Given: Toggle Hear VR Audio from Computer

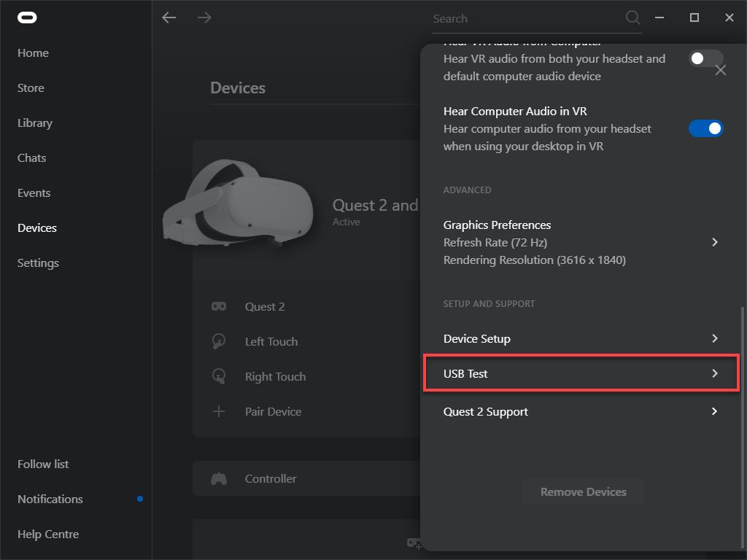Looking at the screenshot, I should [705, 59].
